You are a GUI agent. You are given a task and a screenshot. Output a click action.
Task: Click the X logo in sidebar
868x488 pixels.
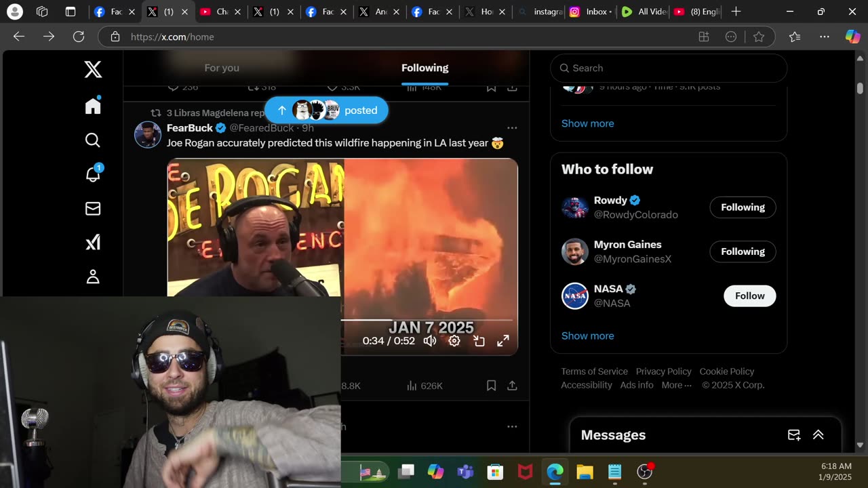tap(93, 69)
